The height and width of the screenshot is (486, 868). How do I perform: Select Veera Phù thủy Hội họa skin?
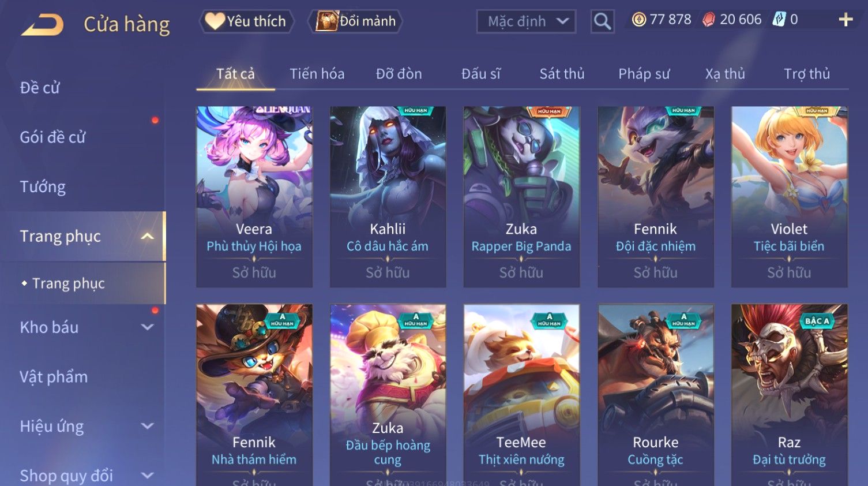click(254, 196)
